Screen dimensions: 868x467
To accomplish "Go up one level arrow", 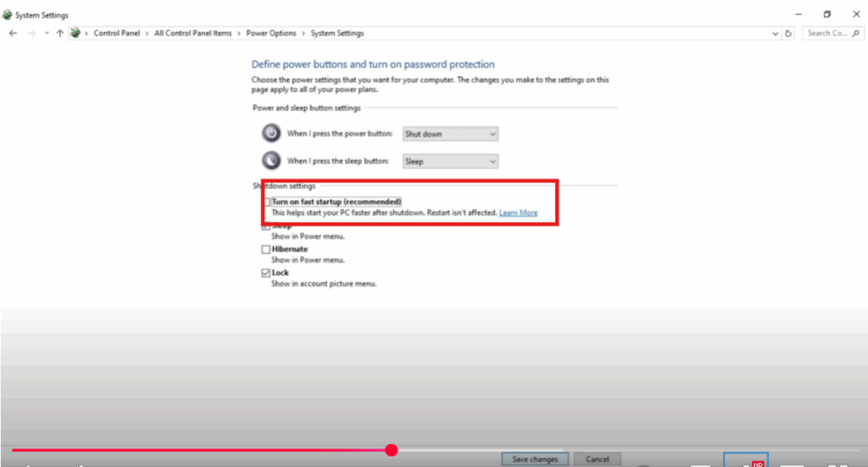I will (60, 33).
